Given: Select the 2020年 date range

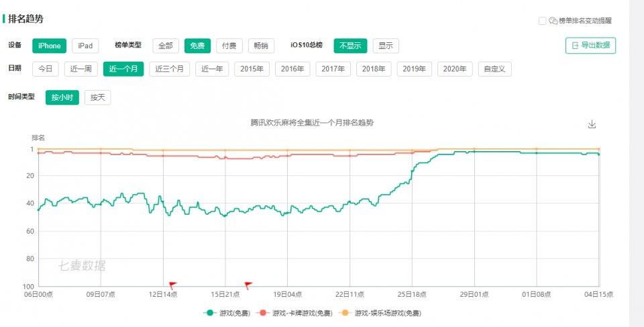Looking at the screenshot, I should tap(455, 69).
